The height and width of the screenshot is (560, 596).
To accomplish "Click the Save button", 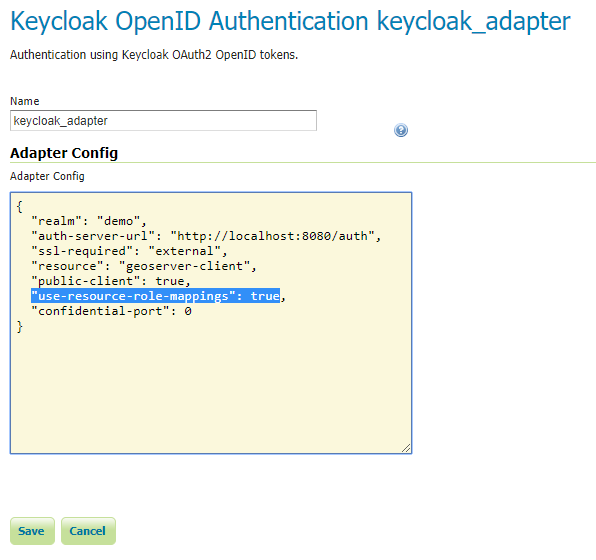I will click(x=32, y=531).
